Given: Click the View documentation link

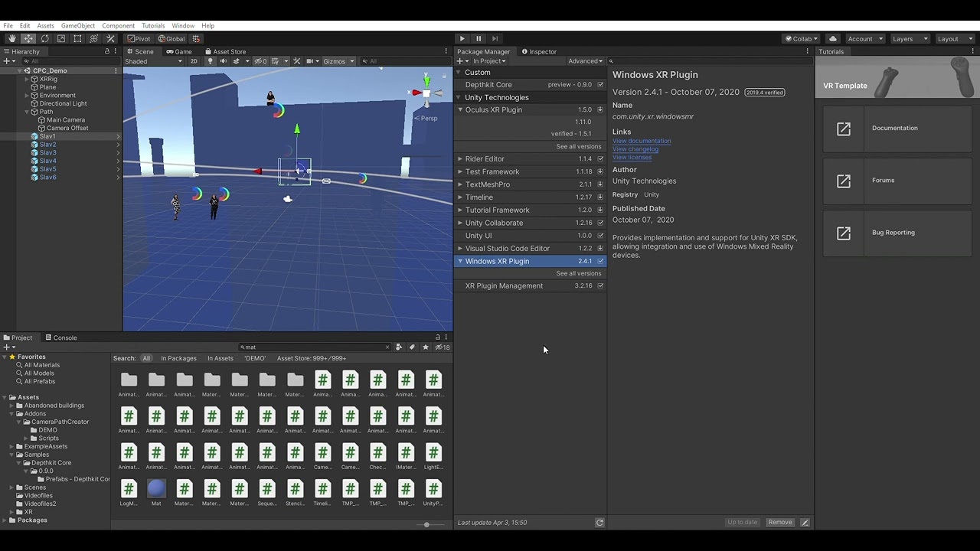Looking at the screenshot, I should [642, 141].
